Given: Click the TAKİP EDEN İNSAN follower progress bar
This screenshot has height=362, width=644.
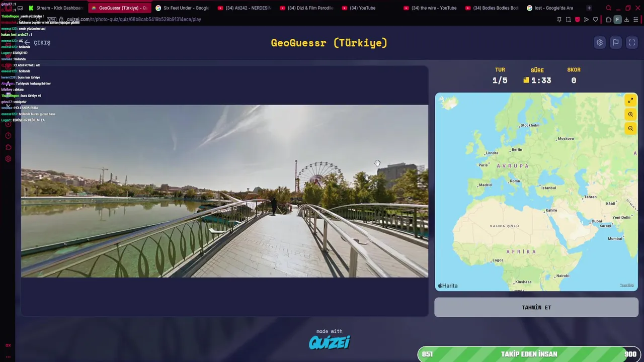Looking at the screenshot, I should (529, 354).
